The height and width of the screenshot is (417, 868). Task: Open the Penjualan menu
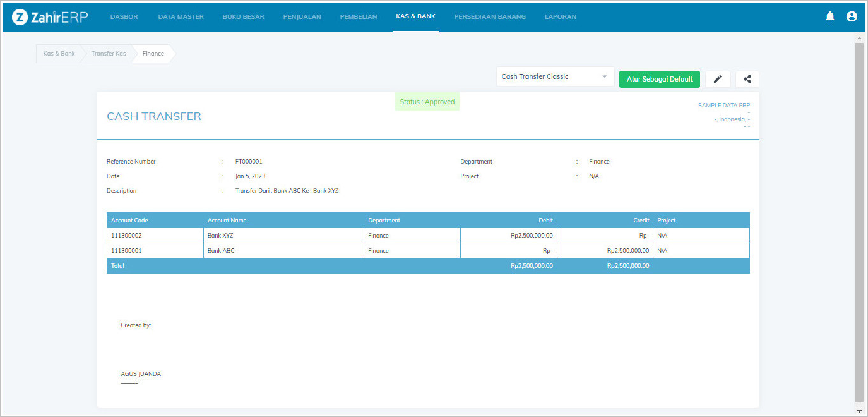pos(302,17)
